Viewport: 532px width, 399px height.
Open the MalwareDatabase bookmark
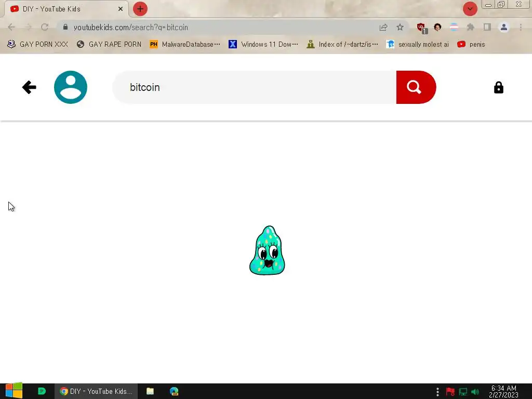pyautogui.click(x=185, y=45)
